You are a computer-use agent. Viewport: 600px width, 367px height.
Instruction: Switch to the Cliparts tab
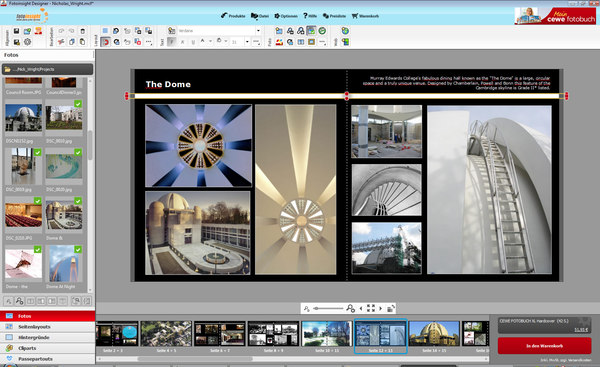point(47,348)
